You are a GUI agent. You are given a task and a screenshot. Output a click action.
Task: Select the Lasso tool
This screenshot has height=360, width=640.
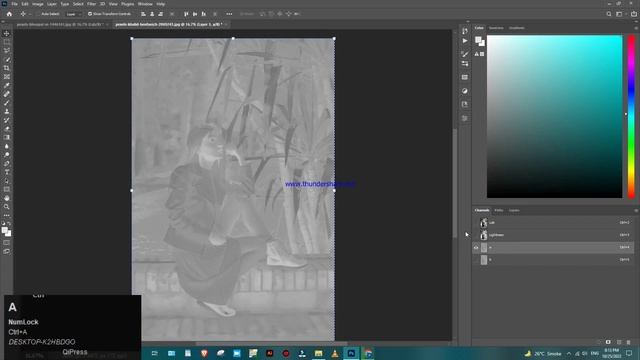pyautogui.click(x=7, y=51)
